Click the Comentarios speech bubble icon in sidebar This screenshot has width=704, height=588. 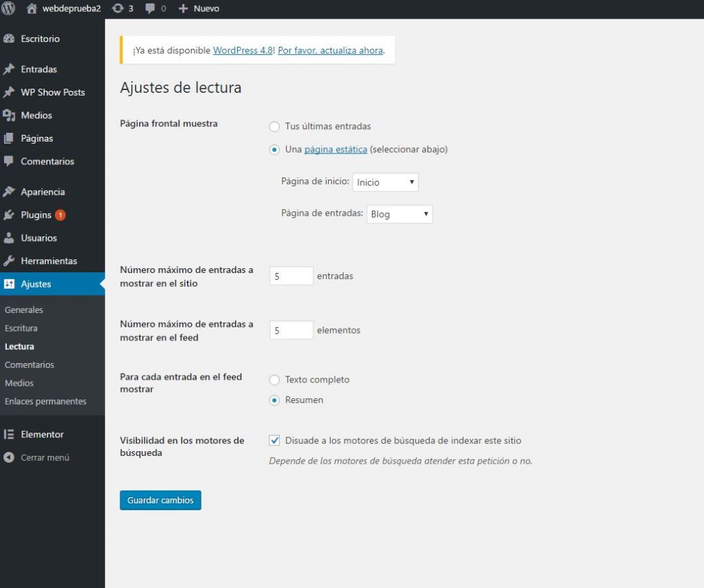9,161
